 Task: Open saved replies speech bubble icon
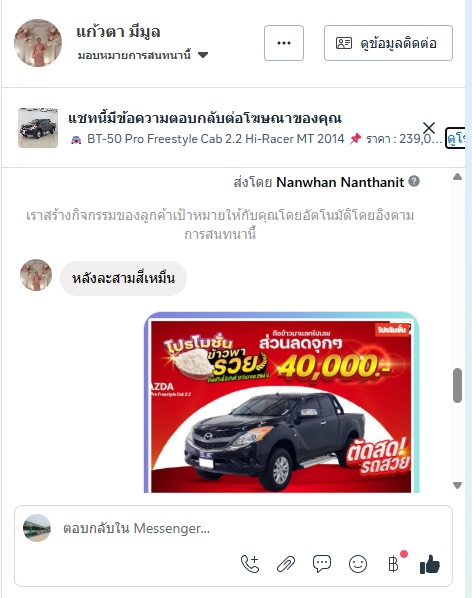(x=322, y=564)
